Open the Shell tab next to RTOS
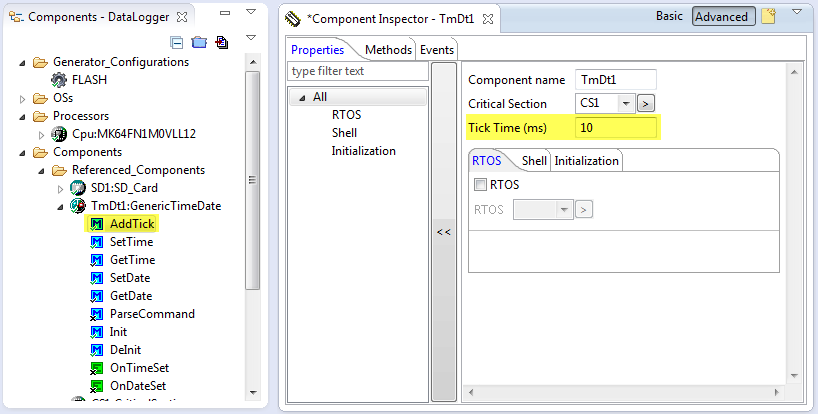Image resolution: width=818 pixels, height=414 pixels. [x=534, y=161]
